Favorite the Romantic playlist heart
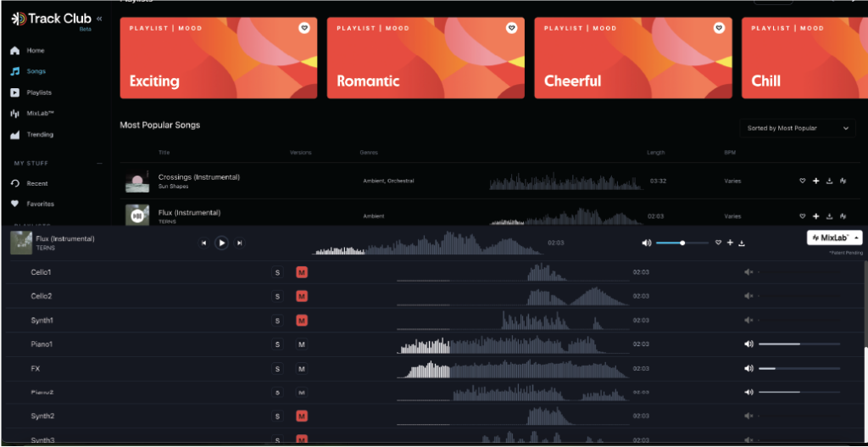This screenshot has width=868, height=447. click(511, 28)
